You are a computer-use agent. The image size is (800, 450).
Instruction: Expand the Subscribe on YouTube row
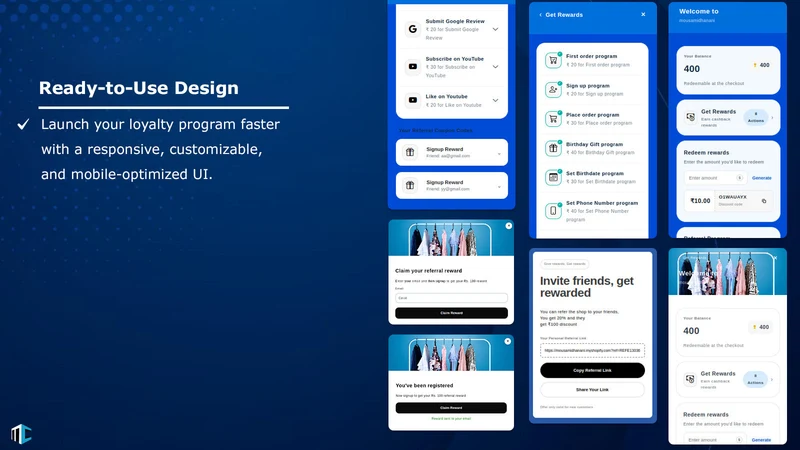tap(495, 67)
